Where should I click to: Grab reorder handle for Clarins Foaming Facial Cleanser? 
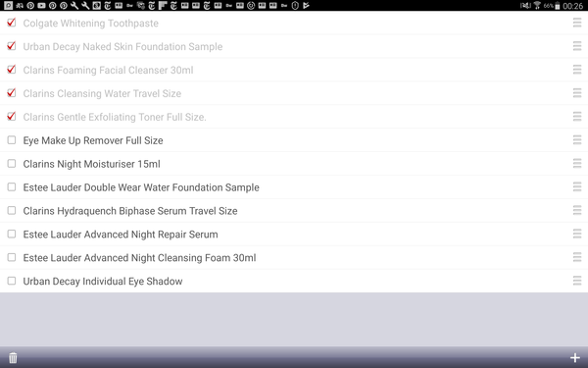(577, 70)
